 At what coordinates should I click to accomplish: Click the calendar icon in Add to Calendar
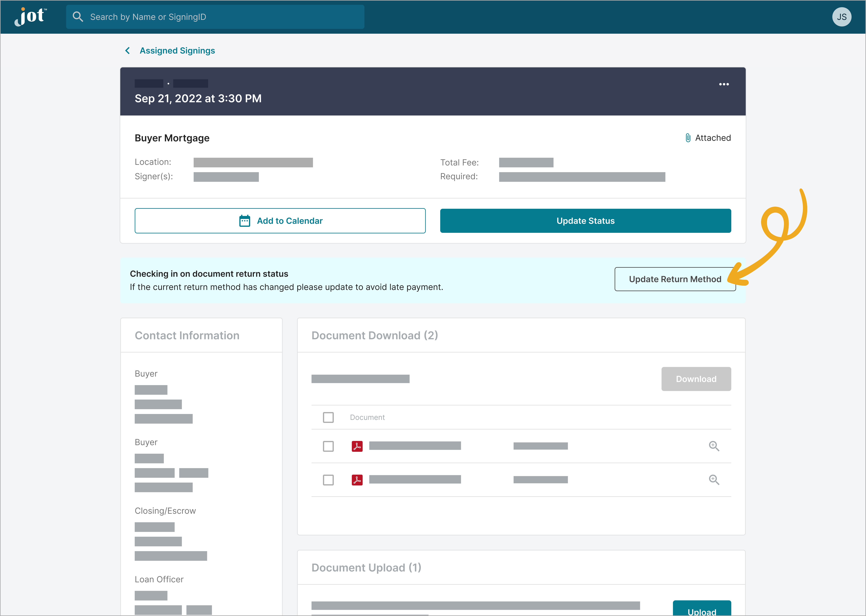[x=245, y=221]
